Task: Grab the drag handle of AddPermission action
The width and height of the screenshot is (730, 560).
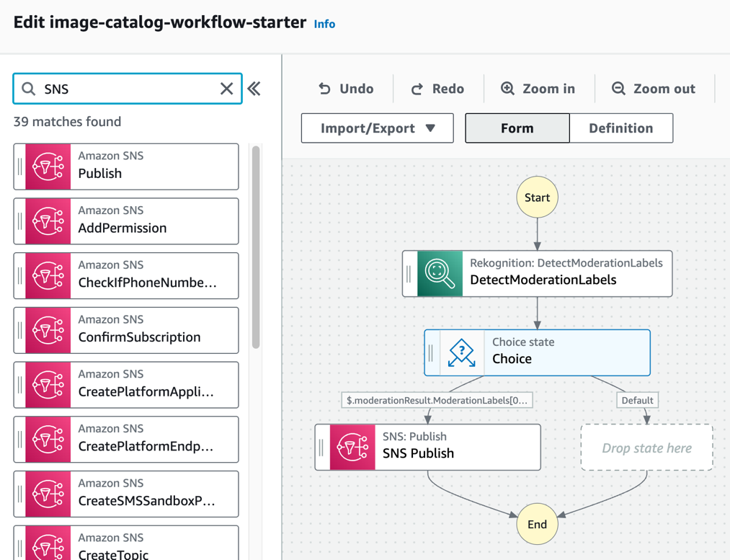Action: click(x=19, y=221)
